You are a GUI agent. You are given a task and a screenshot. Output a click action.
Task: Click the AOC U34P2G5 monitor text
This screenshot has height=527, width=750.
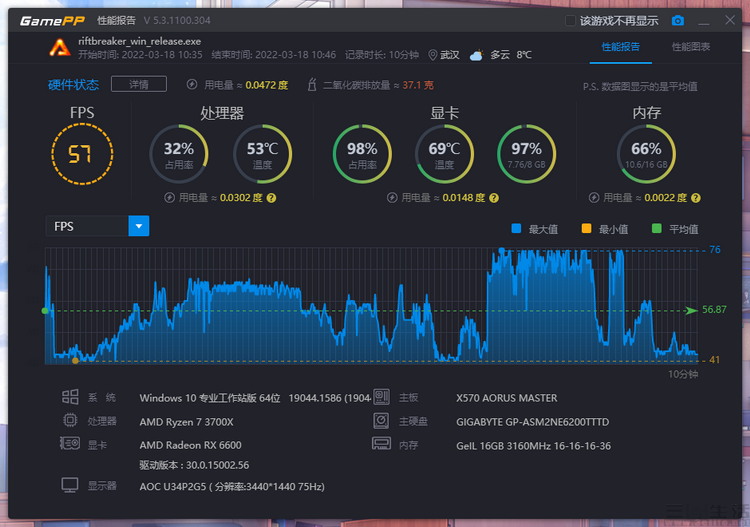click(x=232, y=487)
